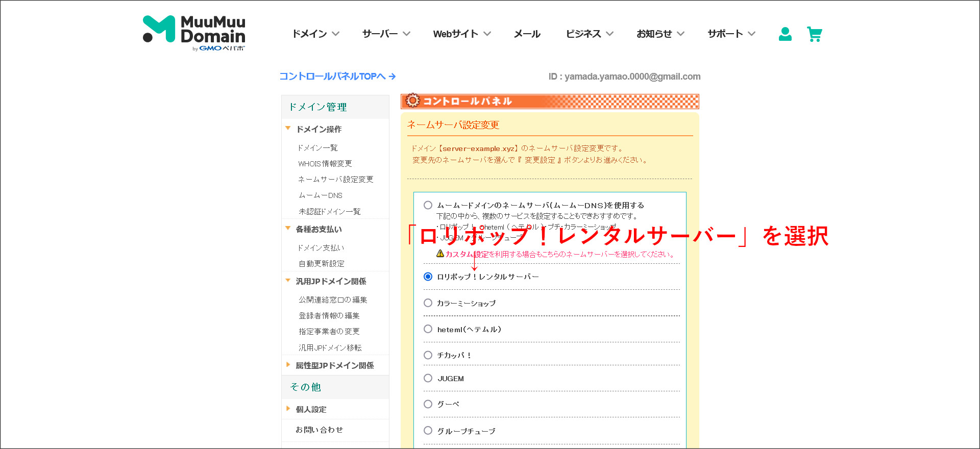
Task: Open the ドメイン dropdown menu
Action: pos(315,34)
